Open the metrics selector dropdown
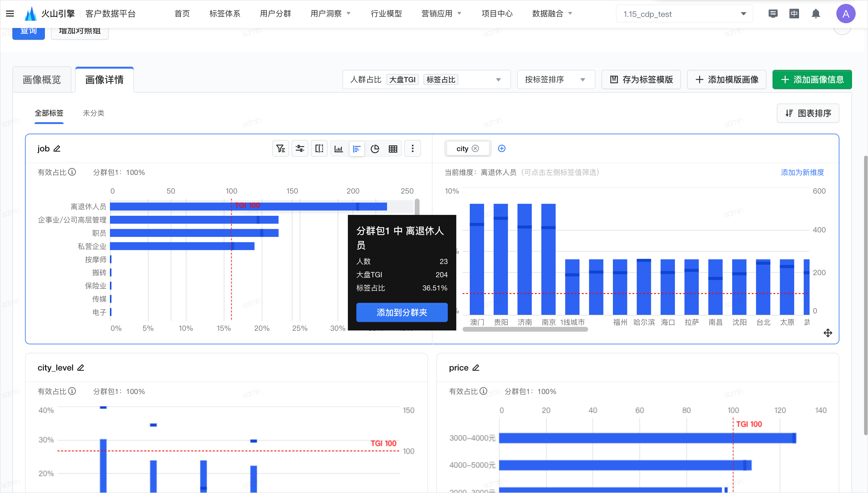 point(426,79)
